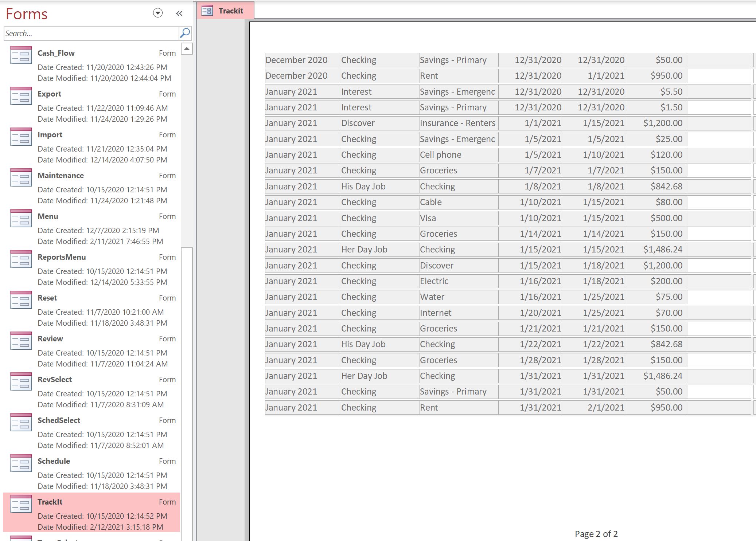Click the navigation Search input box

(91, 34)
